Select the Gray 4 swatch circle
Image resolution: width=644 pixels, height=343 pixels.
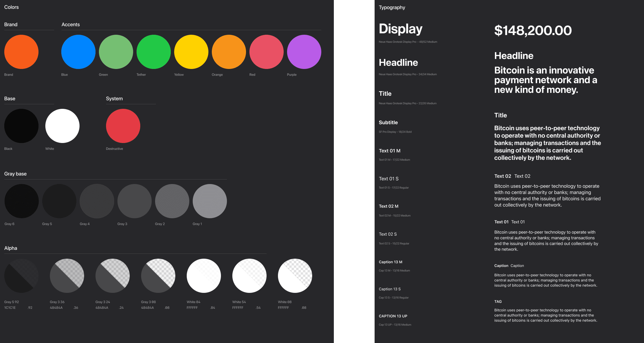(97, 201)
